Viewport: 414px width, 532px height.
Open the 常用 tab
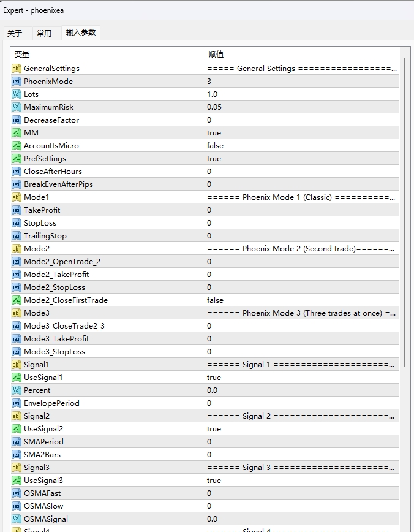click(44, 33)
